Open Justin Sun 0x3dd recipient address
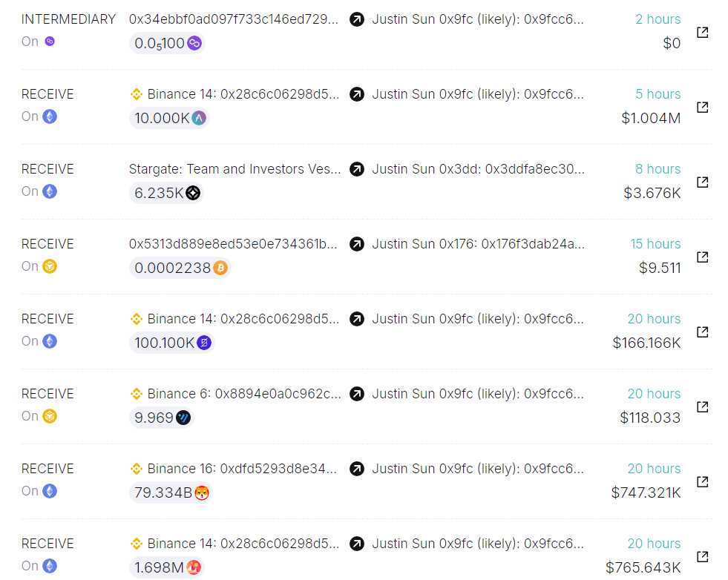The image size is (728, 580). (478, 169)
